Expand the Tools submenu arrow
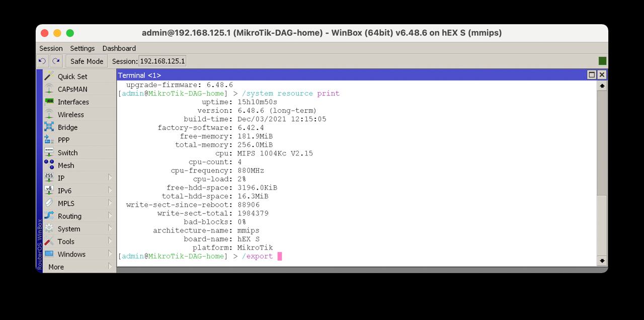 coord(110,241)
